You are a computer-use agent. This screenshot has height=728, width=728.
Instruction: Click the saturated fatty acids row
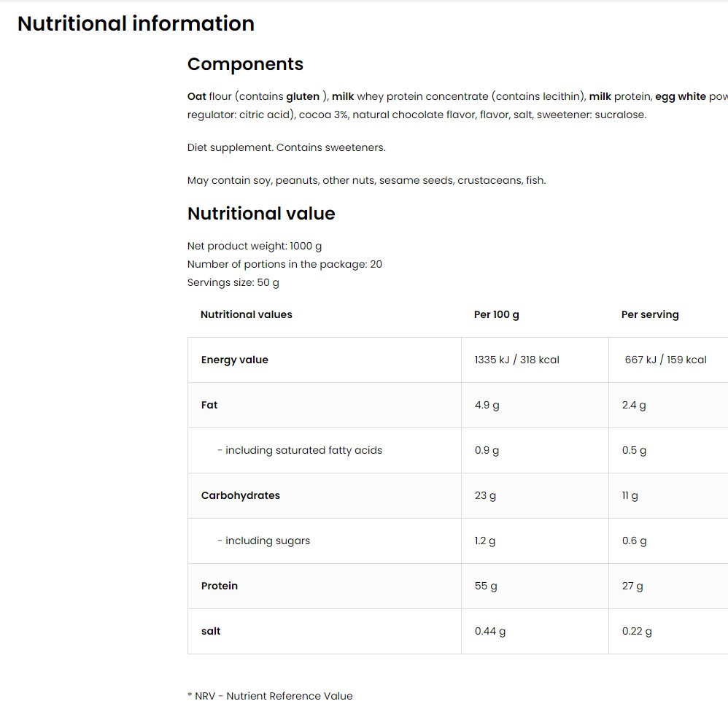pyautogui.click(x=458, y=450)
